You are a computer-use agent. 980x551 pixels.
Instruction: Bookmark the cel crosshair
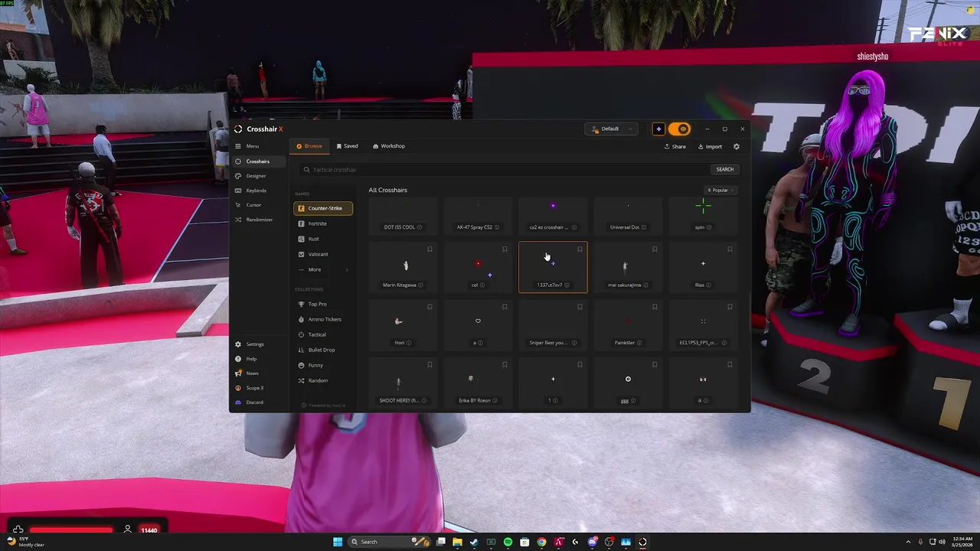click(505, 249)
